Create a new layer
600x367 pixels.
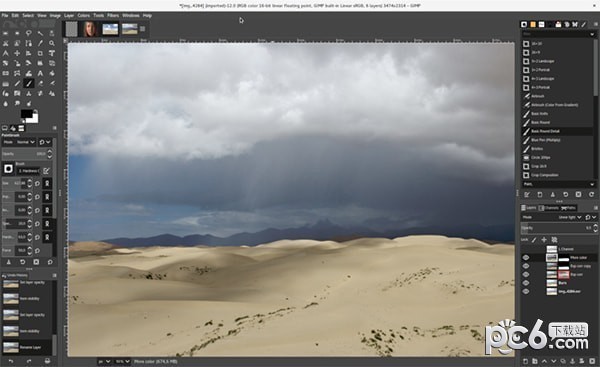[x=525, y=361]
